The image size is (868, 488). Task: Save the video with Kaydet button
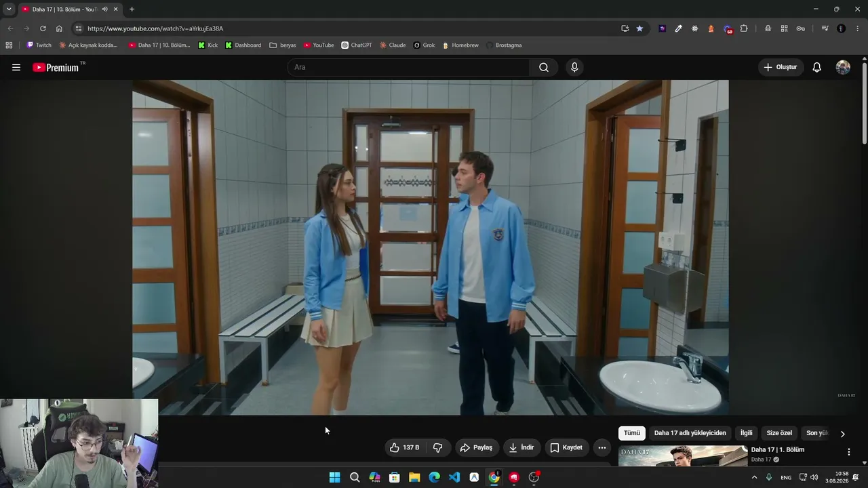pos(566,447)
